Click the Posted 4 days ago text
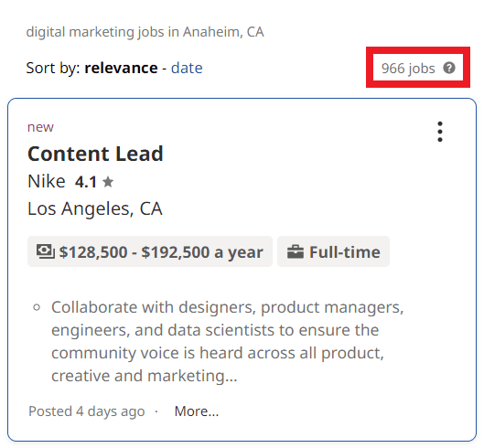The height and width of the screenshot is (448, 484). (x=87, y=411)
